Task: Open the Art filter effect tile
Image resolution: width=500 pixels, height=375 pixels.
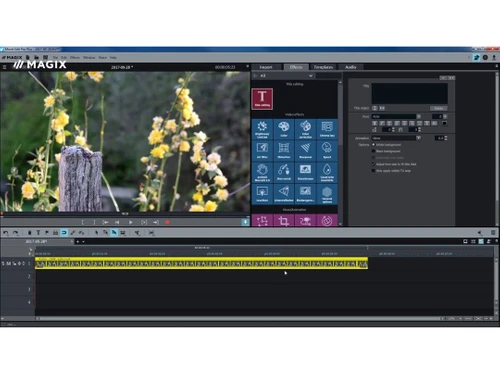Action: [x=262, y=151]
